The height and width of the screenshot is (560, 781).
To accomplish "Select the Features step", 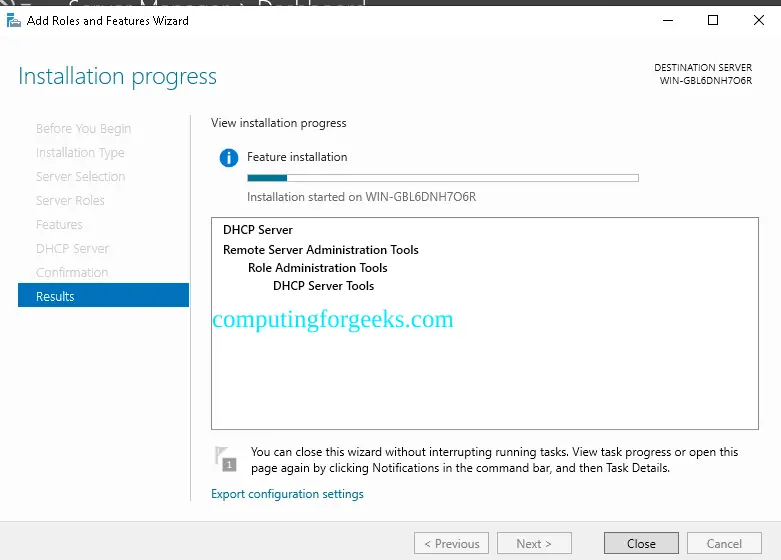I will click(x=59, y=224).
